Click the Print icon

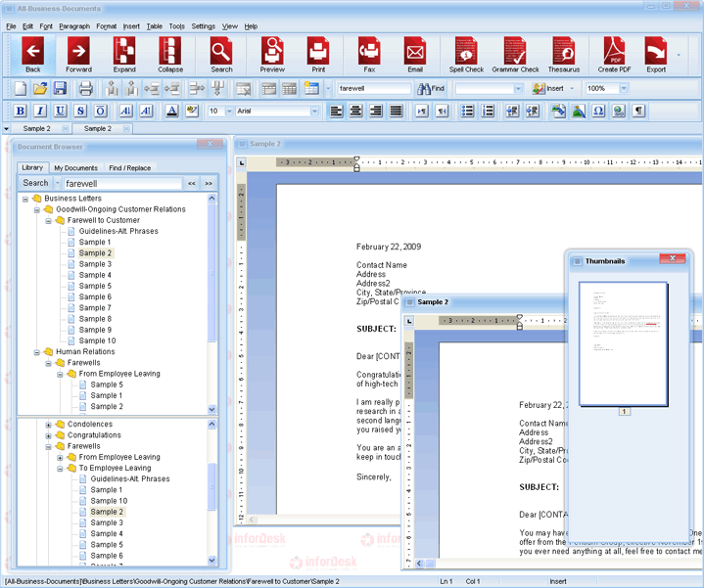click(318, 55)
